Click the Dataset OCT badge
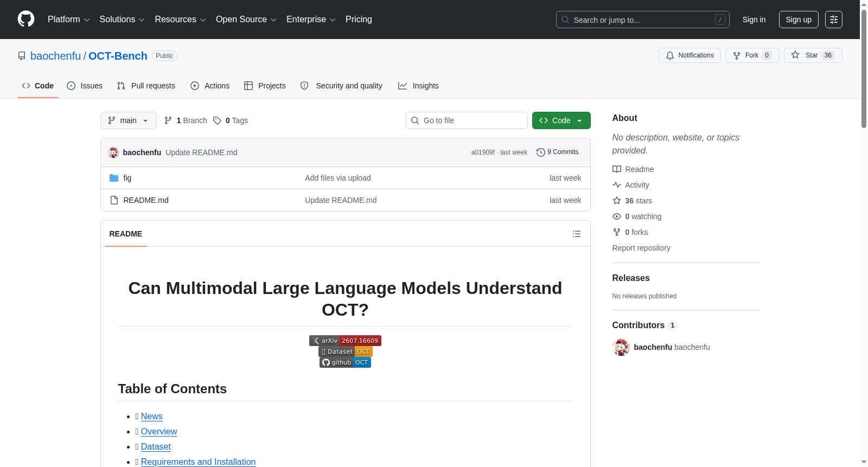868x467 pixels. point(345,351)
